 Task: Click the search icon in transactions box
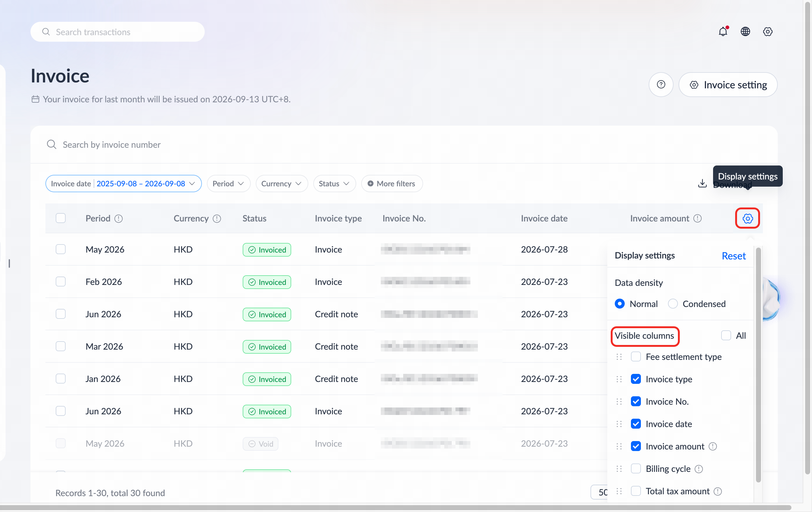click(x=46, y=32)
